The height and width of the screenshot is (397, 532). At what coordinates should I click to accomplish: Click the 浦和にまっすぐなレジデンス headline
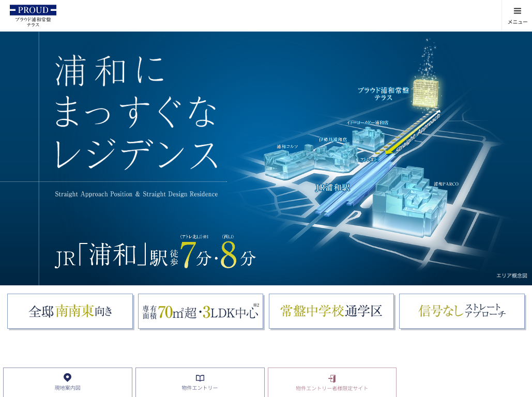[135, 113]
